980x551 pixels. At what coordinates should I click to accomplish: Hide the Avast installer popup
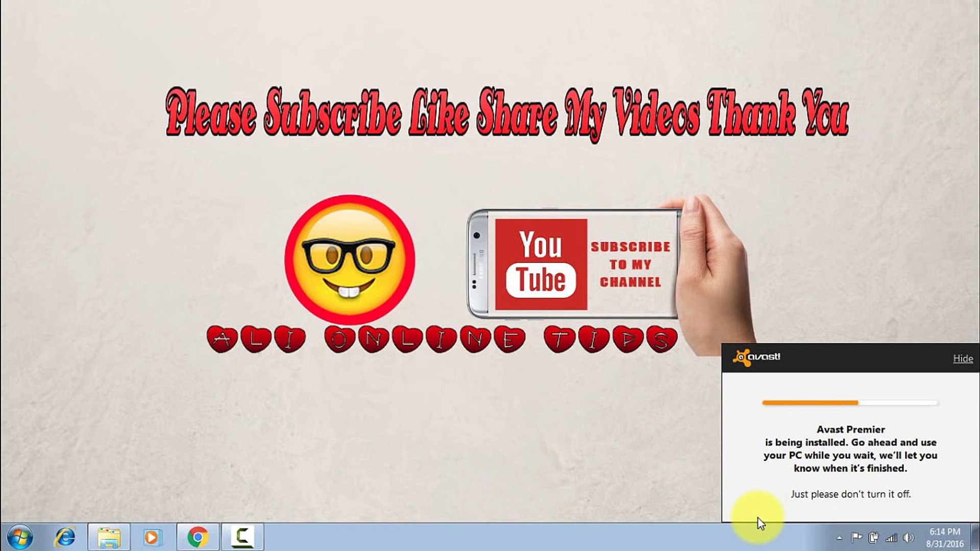pos(963,359)
